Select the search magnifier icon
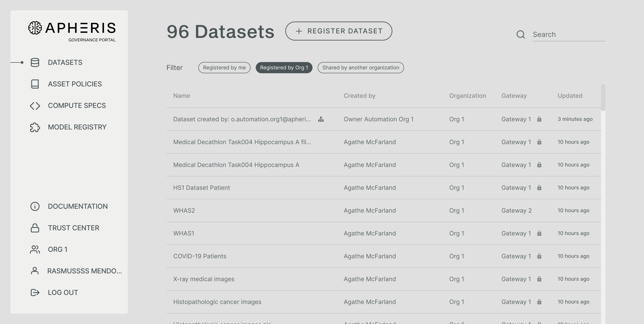Screen dimensions: 644x324 (x=521, y=35)
